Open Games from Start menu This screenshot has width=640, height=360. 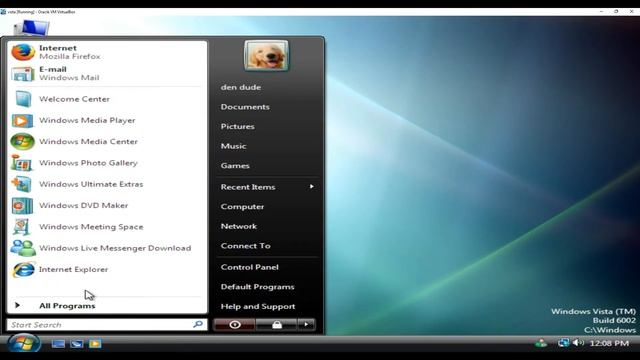pyautogui.click(x=235, y=166)
